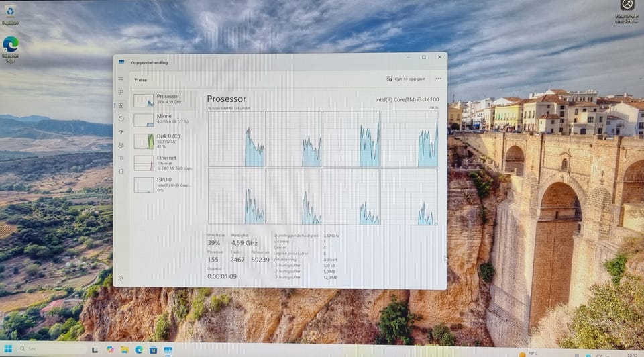
Task: Open File Explorer from the taskbar
Action: point(125,350)
